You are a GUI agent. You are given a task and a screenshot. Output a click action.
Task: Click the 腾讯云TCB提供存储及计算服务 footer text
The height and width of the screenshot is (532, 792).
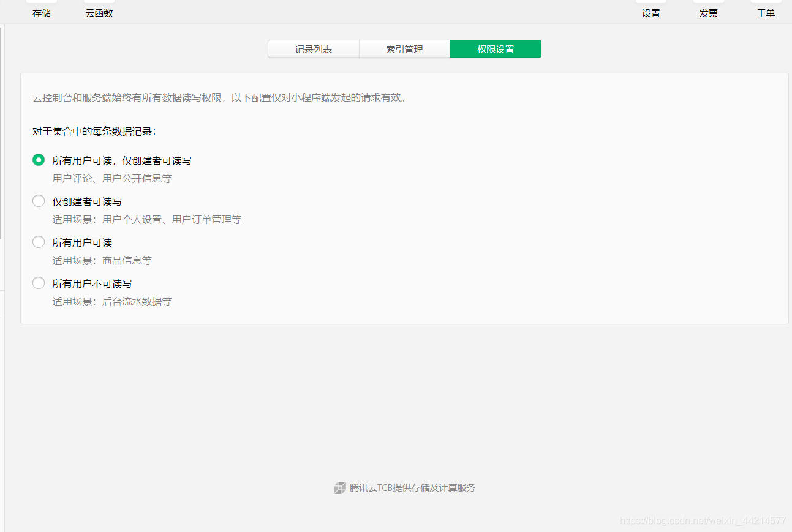412,488
